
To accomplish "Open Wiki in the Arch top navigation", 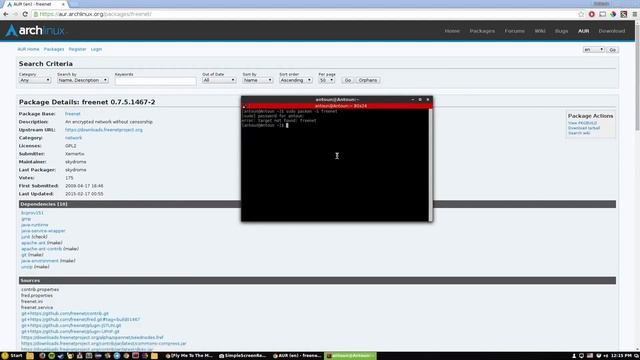I will (x=540, y=31).
